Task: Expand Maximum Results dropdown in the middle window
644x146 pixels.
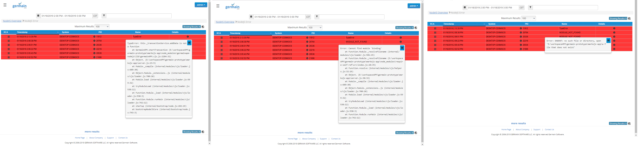Action: [x=315, y=28]
